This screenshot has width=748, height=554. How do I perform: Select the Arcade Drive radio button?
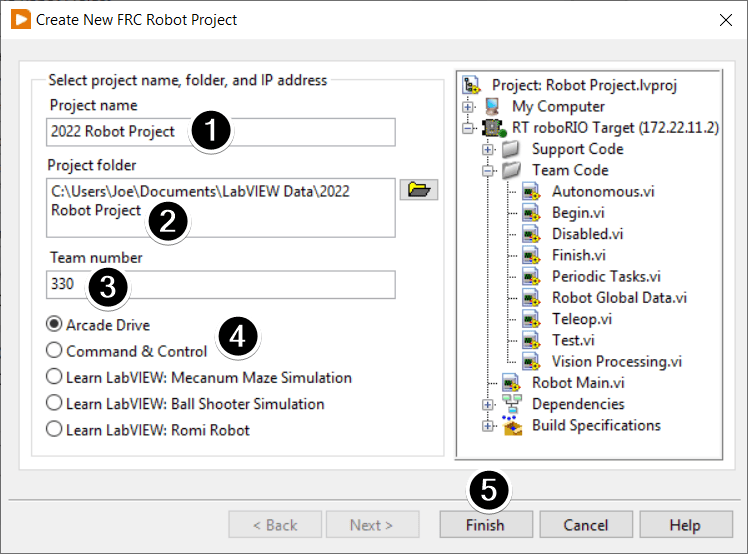click(x=54, y=324)
